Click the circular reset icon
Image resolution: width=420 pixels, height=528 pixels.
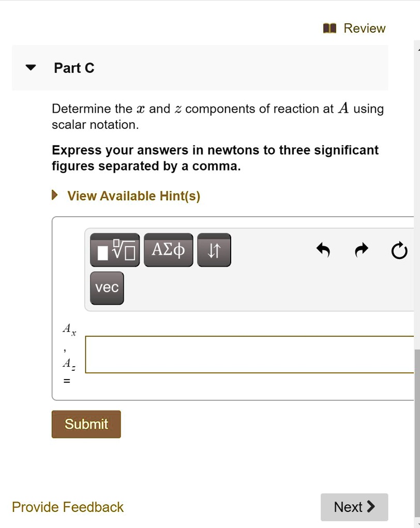399,251
